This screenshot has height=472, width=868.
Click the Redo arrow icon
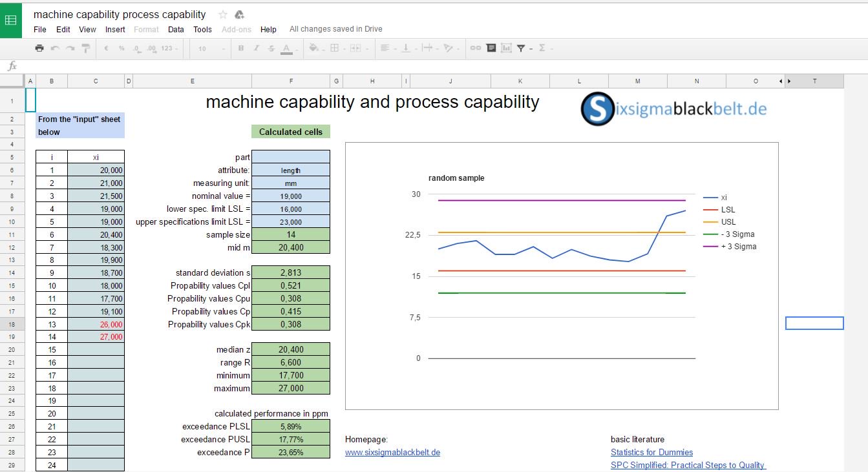pos(70,48)
